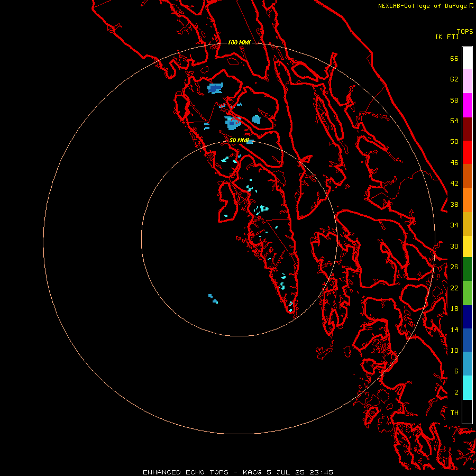The image size is (476, 476).
Task: Click the 54 legend value
Action: [x=454, y=121]
